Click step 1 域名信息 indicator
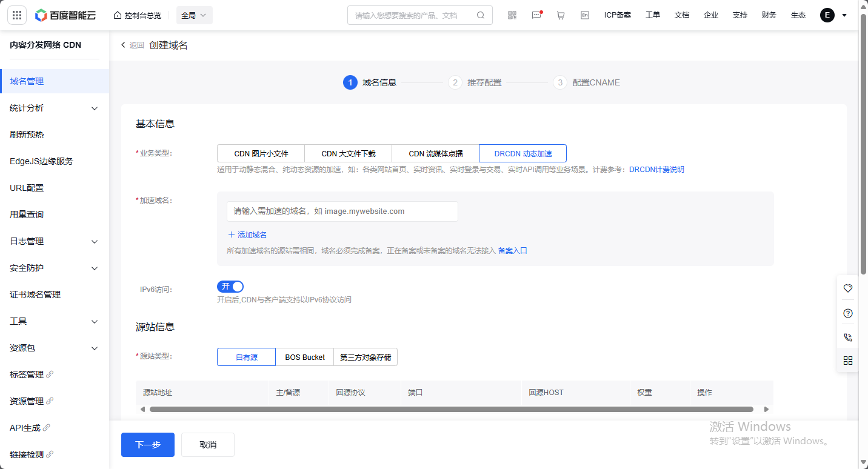 (370, 82)
